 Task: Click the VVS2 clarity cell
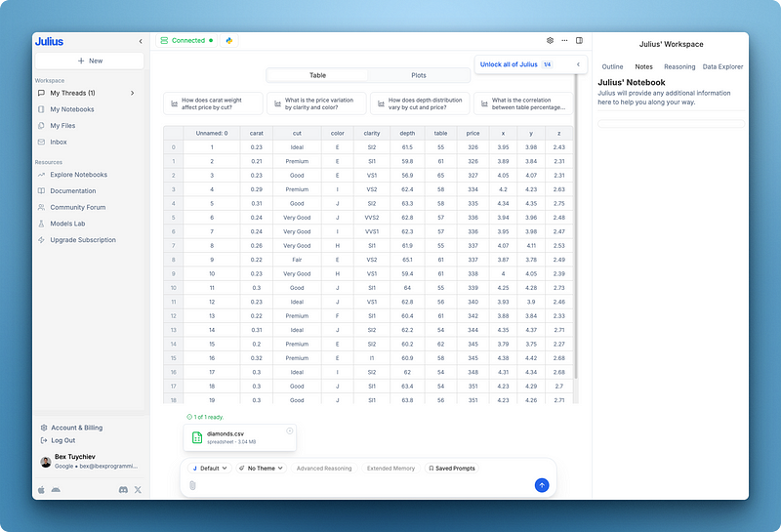pos(372,218)
